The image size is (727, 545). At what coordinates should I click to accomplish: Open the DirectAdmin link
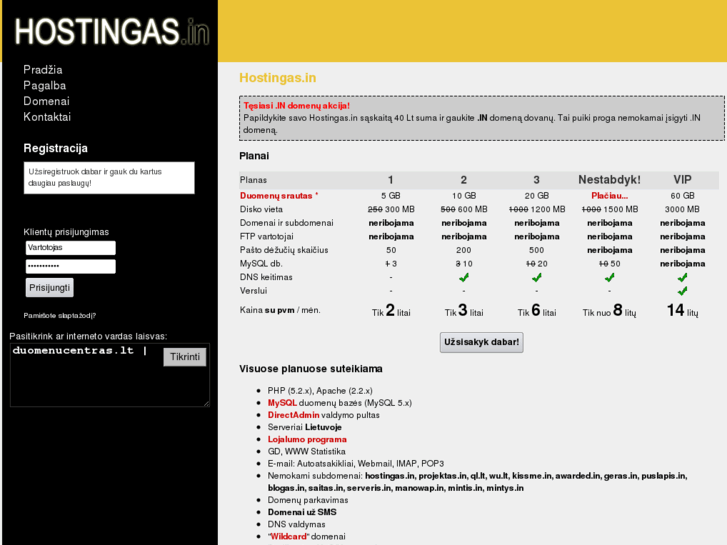click(x=293, y=415)
